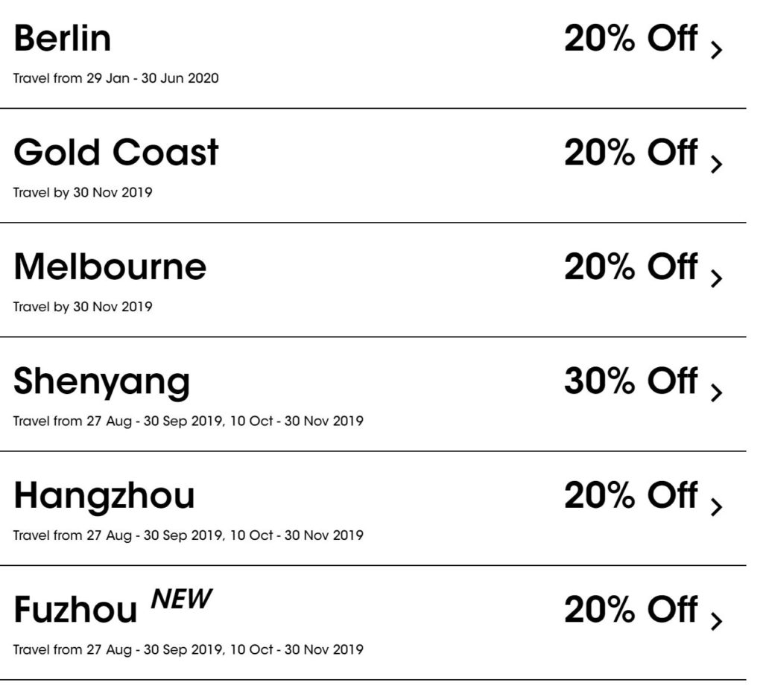763x700 pixels.
Task: Open the Hangzhou destination deal
Action: [104, 496]
